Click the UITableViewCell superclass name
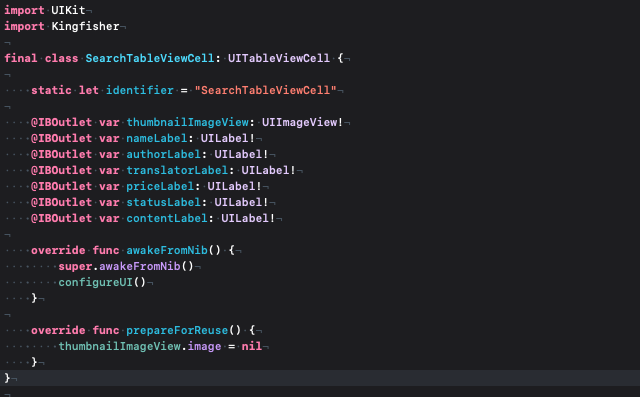This screenshot has width=640, height=397. point(279,58)
